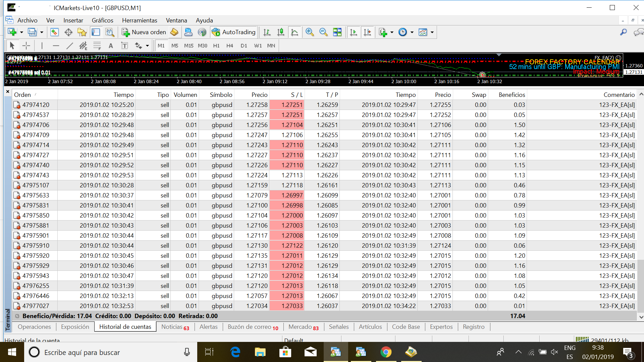The image size is (644, 362).
Task: Select the crosshair cursor tool
Action: click(x=26, y=46)
